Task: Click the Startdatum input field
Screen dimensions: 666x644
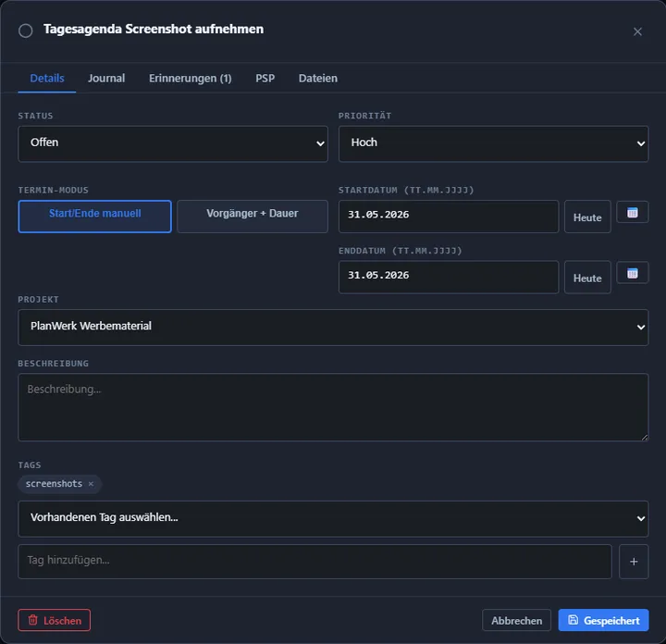Action: click(x=449, y=217)
